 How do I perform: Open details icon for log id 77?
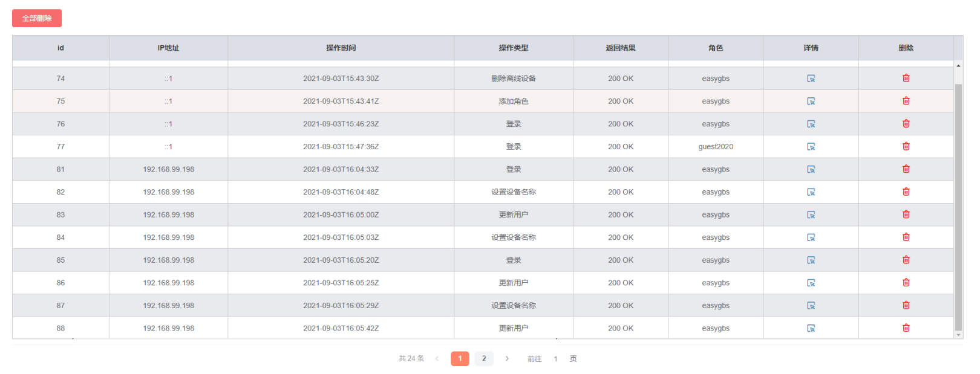(811, 147)
